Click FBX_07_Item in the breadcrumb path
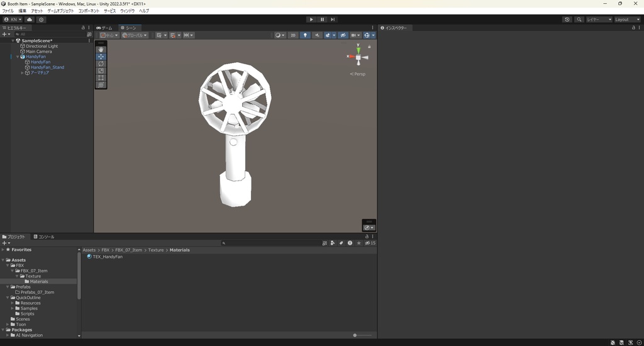Screen dimensions: 644x346 coord(128,250)
